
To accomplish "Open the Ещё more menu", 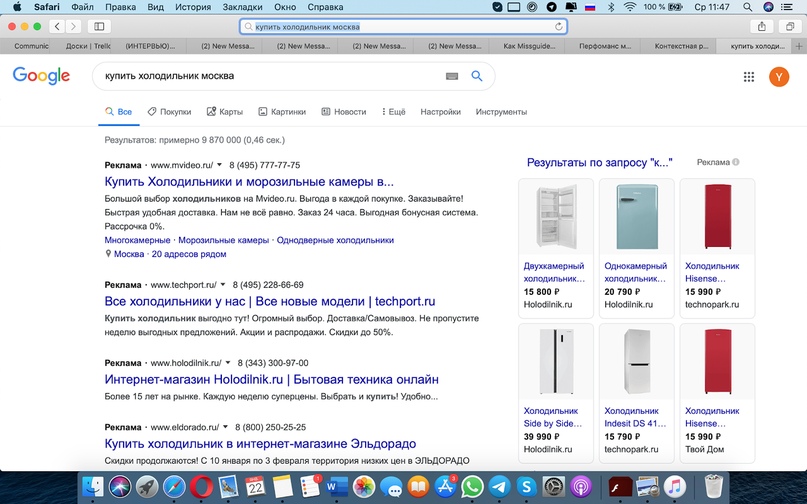I will tap(394, 112).
